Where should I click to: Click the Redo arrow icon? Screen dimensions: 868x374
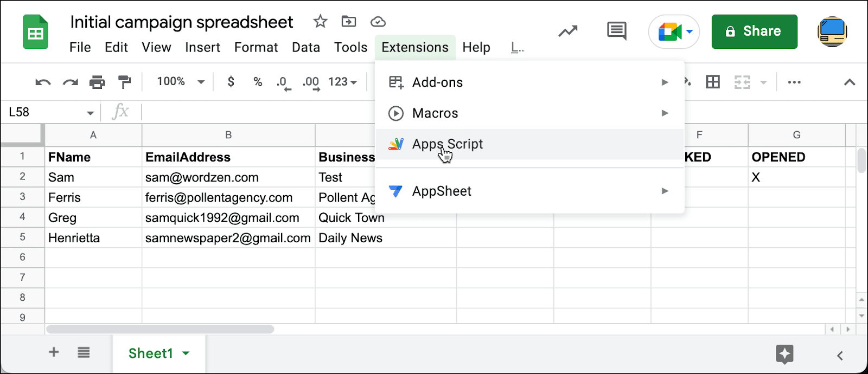pyautogui.click(x=71, y=82)
